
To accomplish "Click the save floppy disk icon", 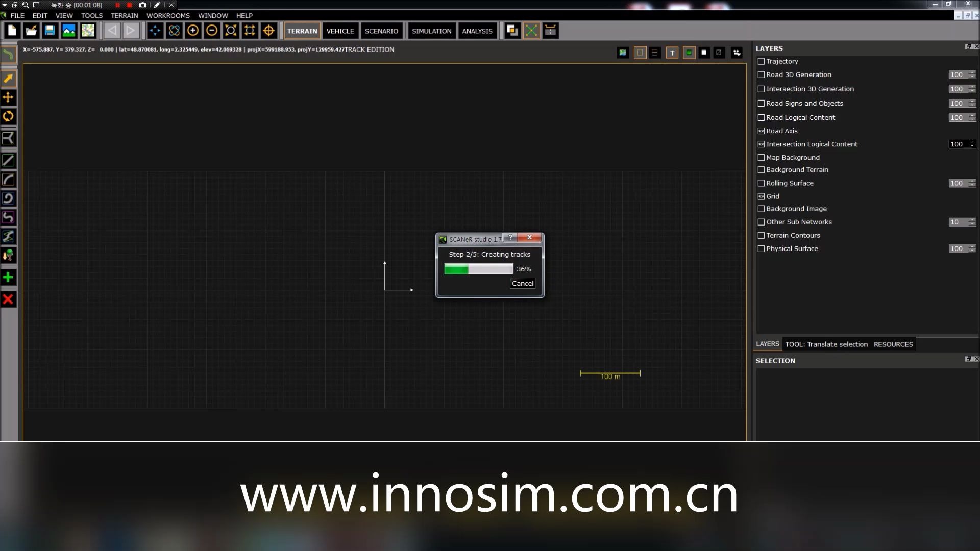I will coord(50,31).
